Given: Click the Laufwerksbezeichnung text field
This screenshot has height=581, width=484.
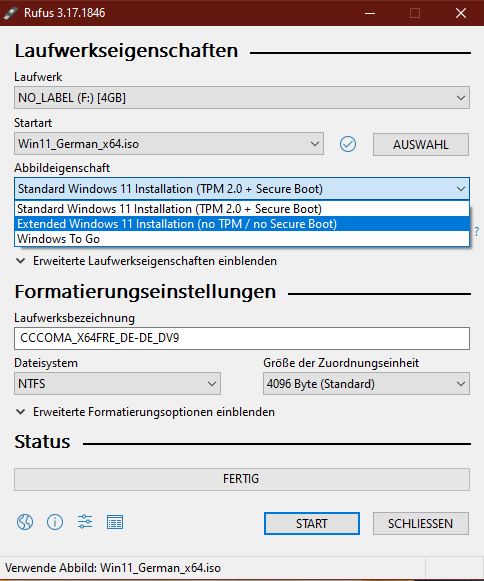Looking at the screenshot, I should (x=242, y=338).
